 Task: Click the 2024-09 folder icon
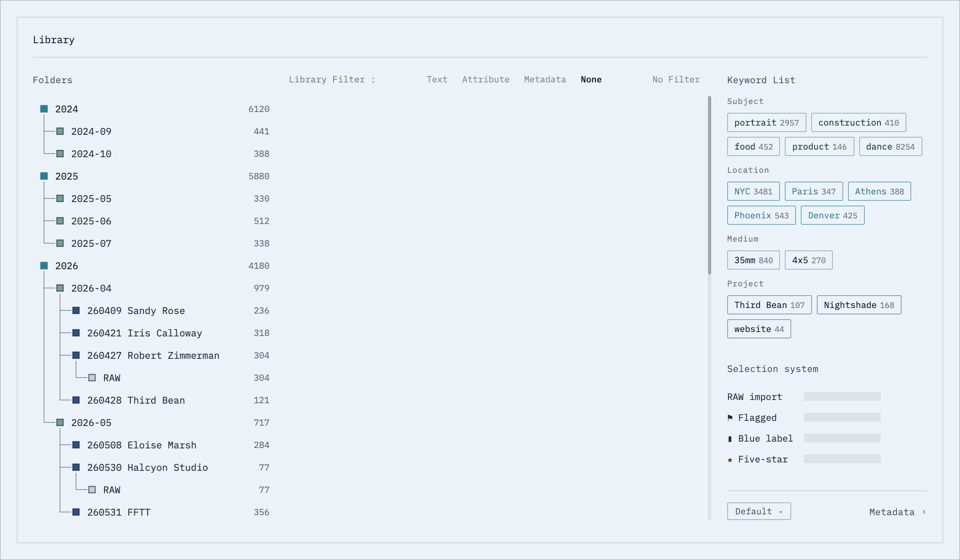60,131
